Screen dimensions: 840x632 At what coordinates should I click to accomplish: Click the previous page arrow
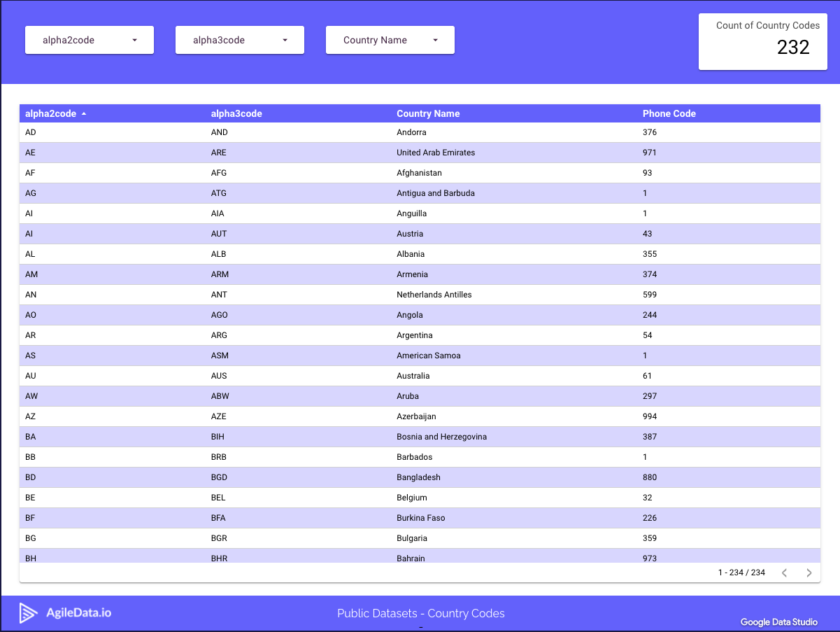[x=784, y=573]
